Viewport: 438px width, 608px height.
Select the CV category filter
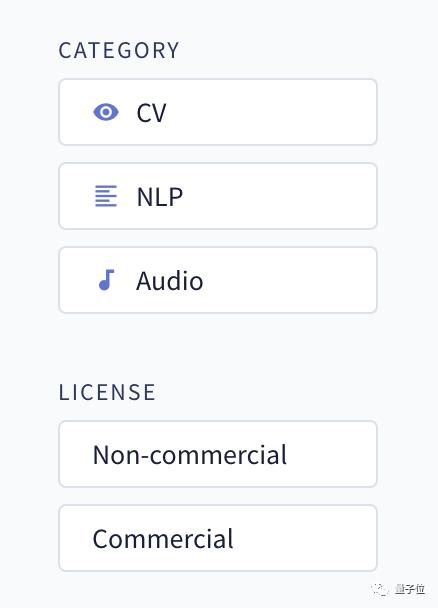[x=218, y=112]
